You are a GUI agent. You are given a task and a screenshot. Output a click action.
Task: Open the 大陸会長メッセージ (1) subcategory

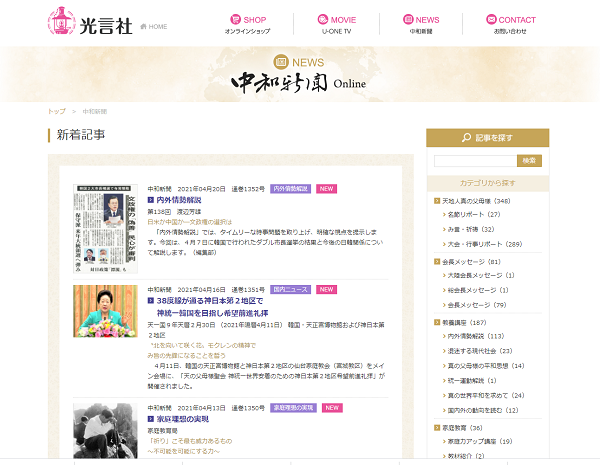click(481, 275)
